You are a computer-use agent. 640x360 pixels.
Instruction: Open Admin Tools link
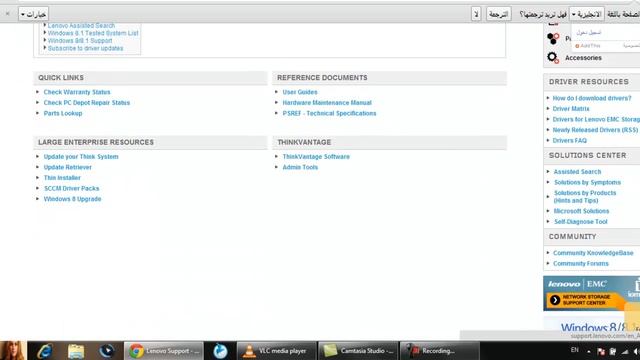300,167
